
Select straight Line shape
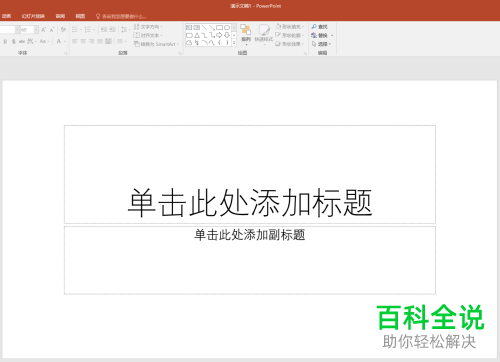[204, 27]
